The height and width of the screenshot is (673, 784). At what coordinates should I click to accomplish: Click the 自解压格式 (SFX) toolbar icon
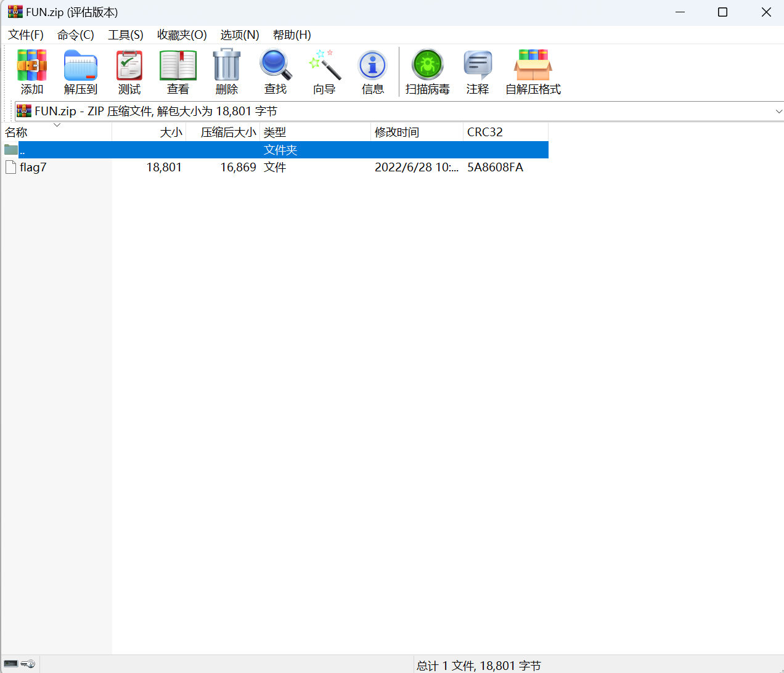533,65
